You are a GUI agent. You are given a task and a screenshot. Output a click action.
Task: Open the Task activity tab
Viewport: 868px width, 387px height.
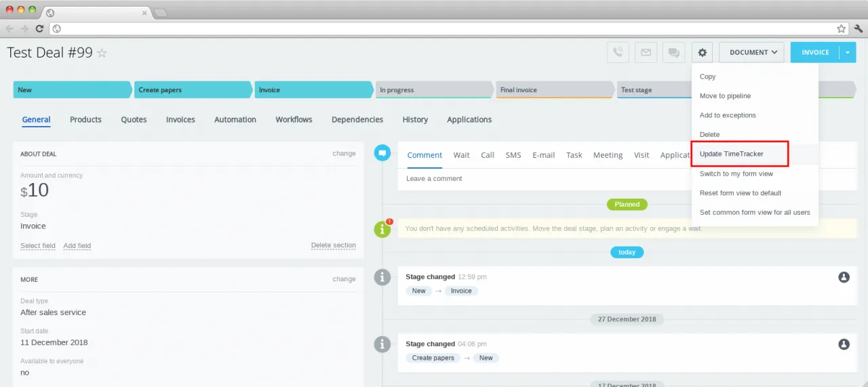[x=574, y=155]
